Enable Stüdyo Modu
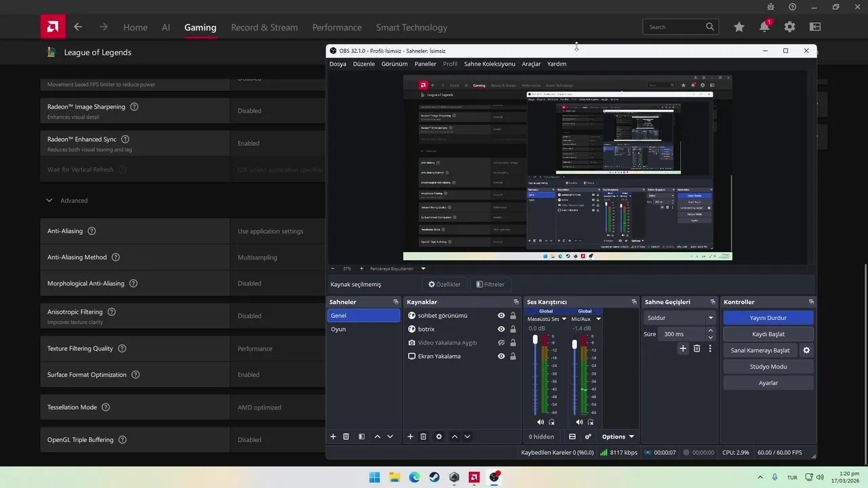This screenshot has width=868, height=488. [x=768, y=367]
